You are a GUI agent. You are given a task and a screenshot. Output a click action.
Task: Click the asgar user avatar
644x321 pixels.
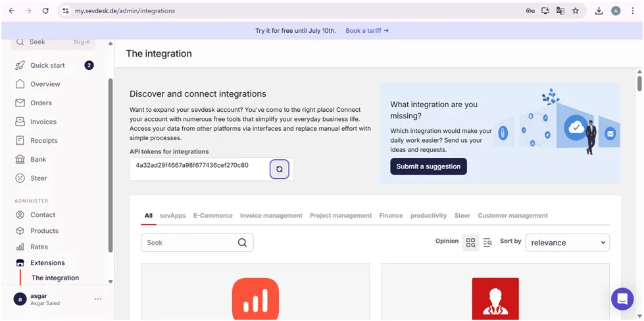click(x=20, y=299)
